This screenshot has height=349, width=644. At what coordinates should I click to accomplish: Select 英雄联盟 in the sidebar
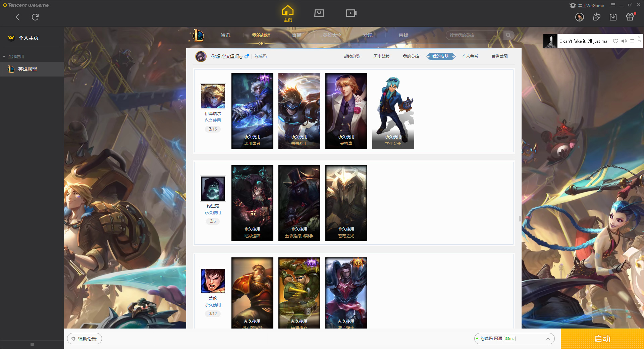click(x=32, y=69)
